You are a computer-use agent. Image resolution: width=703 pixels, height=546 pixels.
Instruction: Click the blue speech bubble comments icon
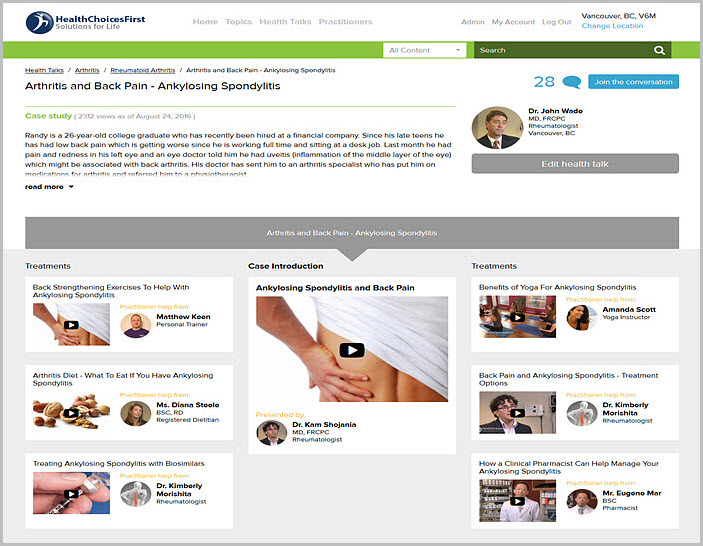(572, 82)
